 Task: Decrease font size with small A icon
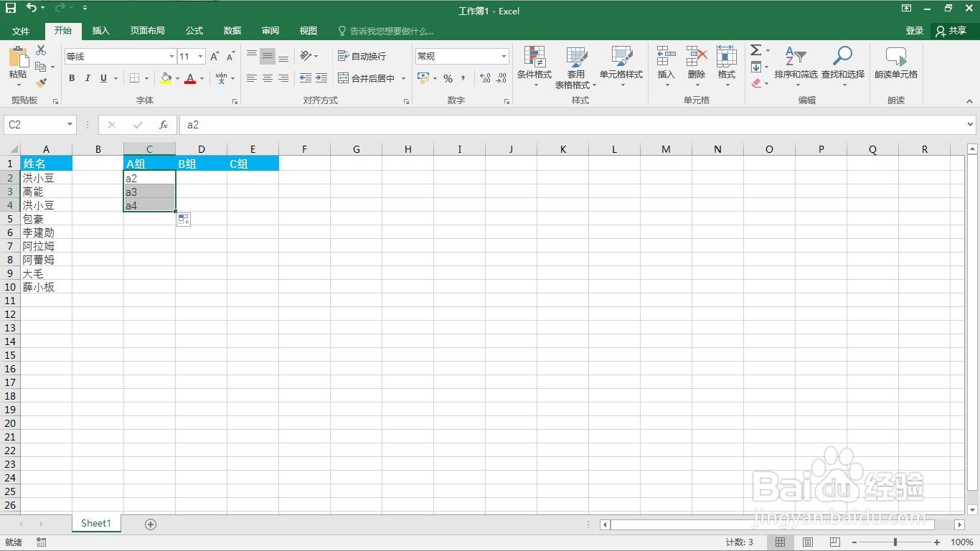pyautogui.click(x=230, y=56)
